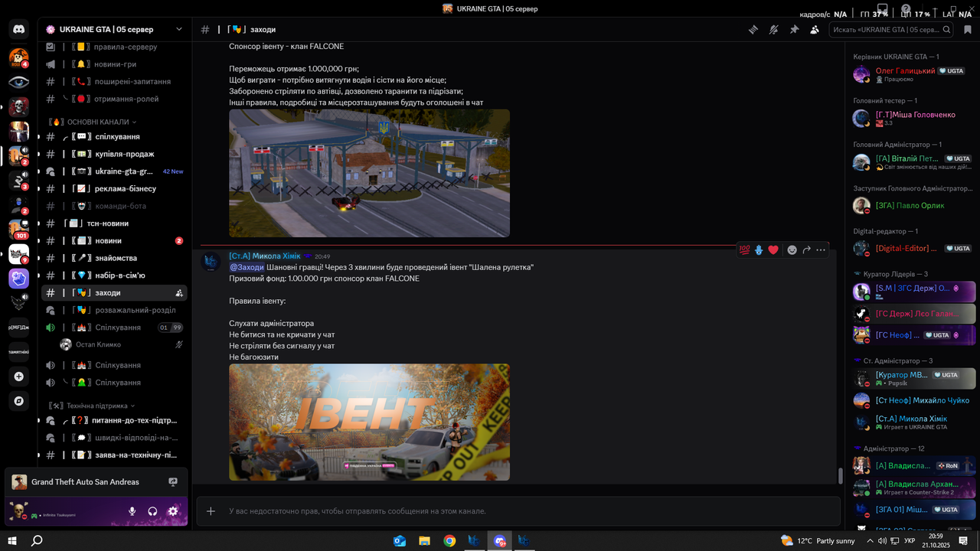Open правила-серверу channel
This screenshot has width=980, height=551.
(114, 47)
